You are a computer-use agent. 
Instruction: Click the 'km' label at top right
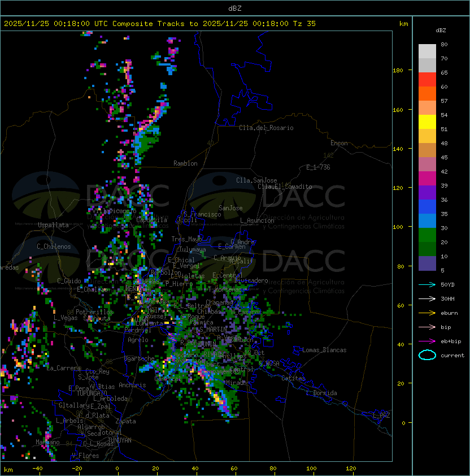click(x=403, y=24)
